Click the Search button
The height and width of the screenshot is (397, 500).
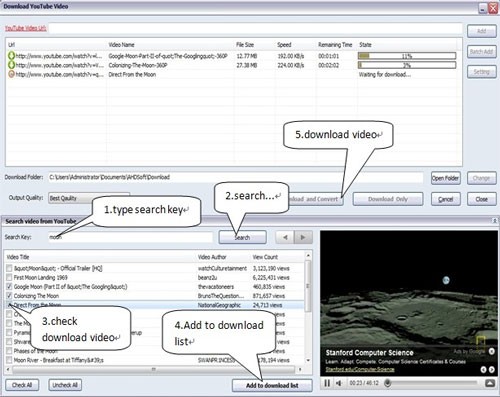[x=242, y=237]
